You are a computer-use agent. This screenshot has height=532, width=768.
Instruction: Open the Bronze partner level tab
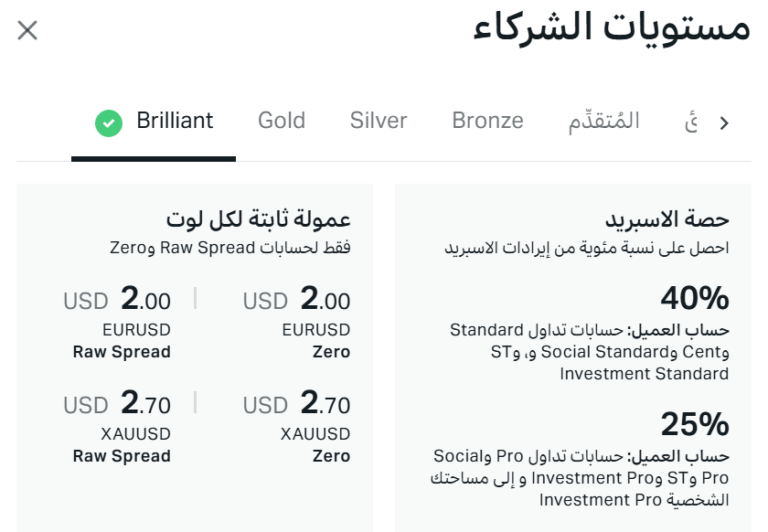pyautogui.click(x=486, y=120)
